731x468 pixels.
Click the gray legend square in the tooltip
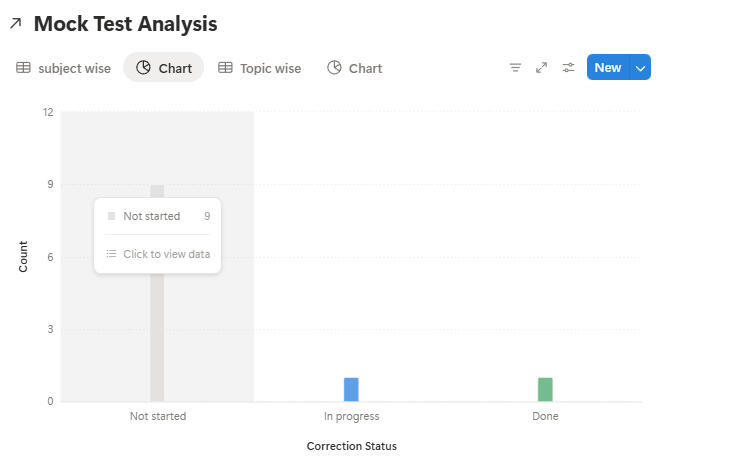(111, 216)
